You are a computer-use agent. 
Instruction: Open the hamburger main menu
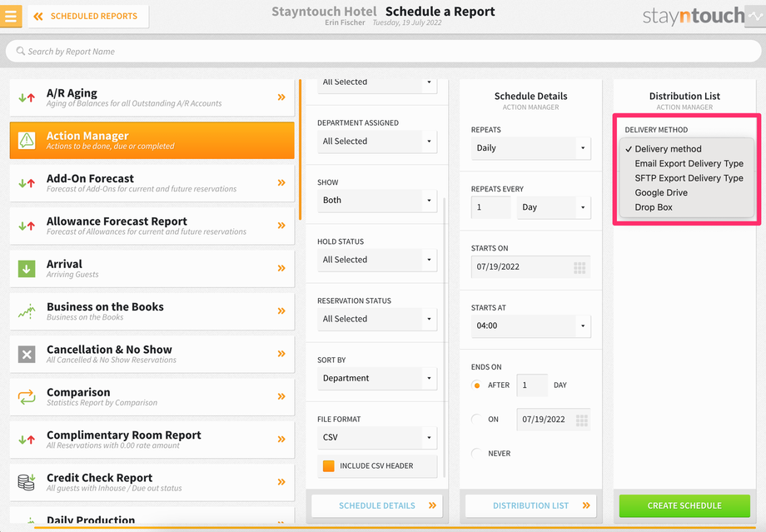tap(11, 16)
